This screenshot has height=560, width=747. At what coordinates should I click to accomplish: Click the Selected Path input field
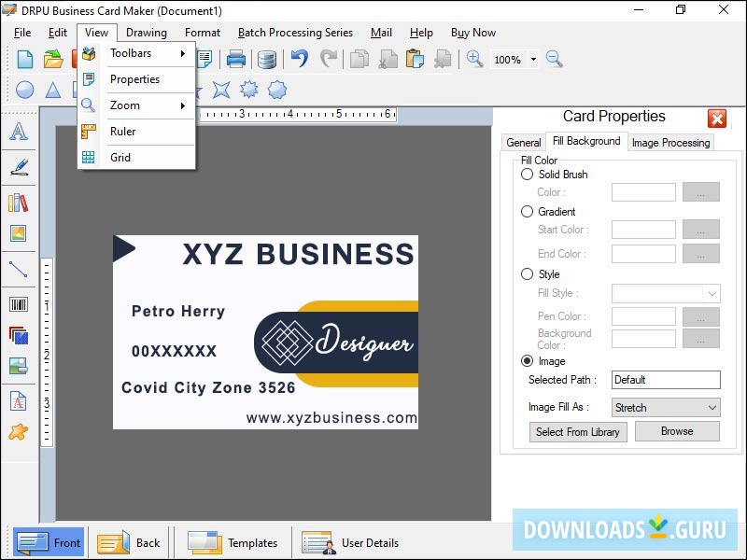coord(666,380)
